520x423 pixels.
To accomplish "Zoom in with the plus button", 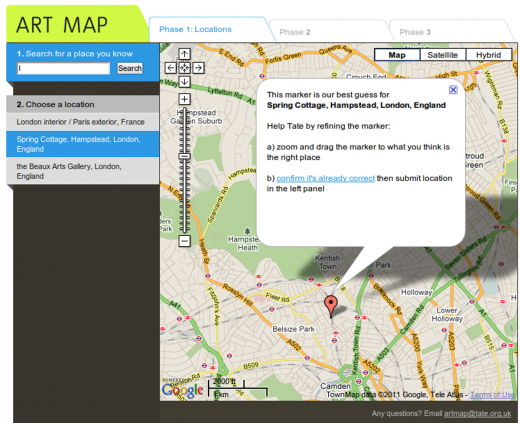I will [x=184, y=99].
